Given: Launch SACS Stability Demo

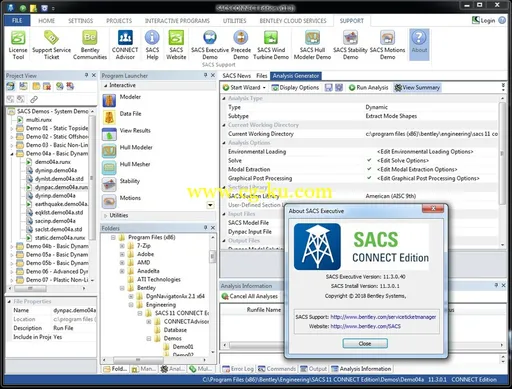Looking at the screenshot, I should (350, 45).
